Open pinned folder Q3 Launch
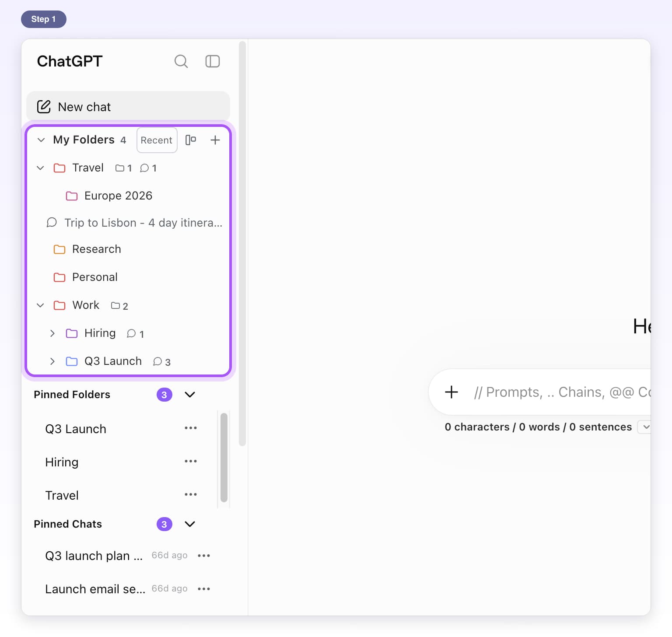This screenshot has height=637, width=672. pos(76,429)
